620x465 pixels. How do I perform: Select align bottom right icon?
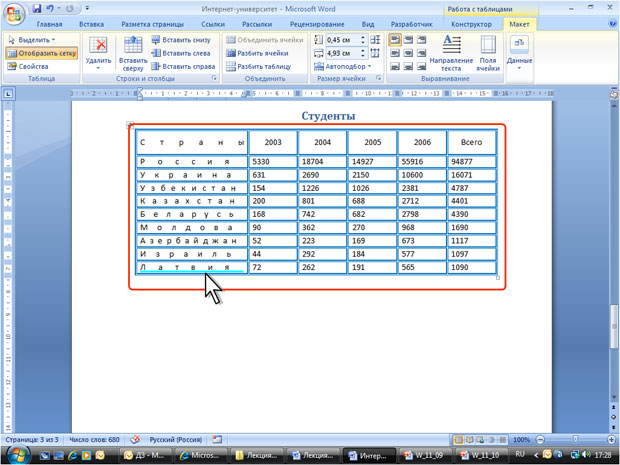422,66
